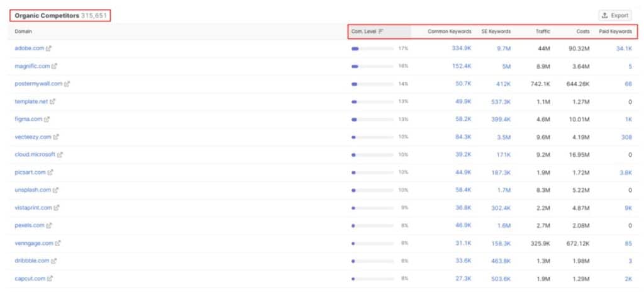The width and height of the screenshot is (644, 304).
Task: Click figma.com common keywords 58.2K
Action: [x=464, y=119]
